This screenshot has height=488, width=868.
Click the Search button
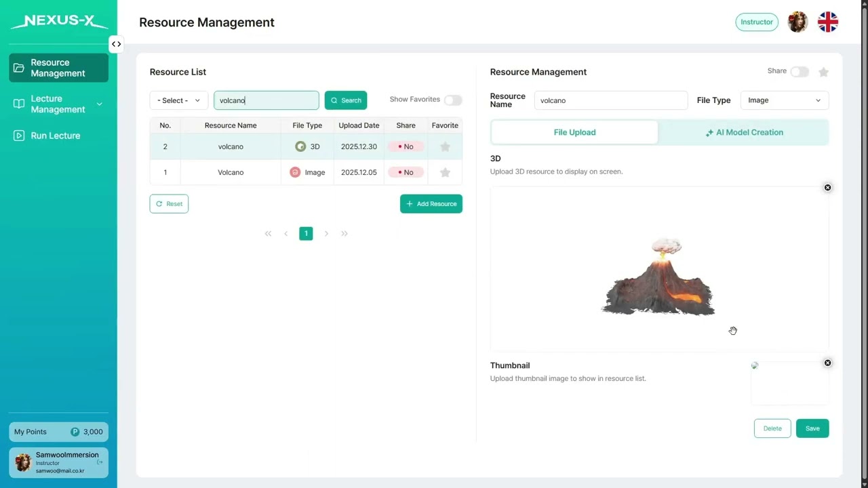(346, 100)
